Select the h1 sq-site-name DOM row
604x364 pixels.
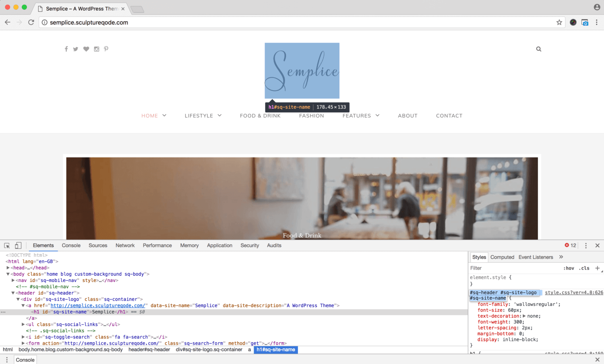[x=234, y=312]
